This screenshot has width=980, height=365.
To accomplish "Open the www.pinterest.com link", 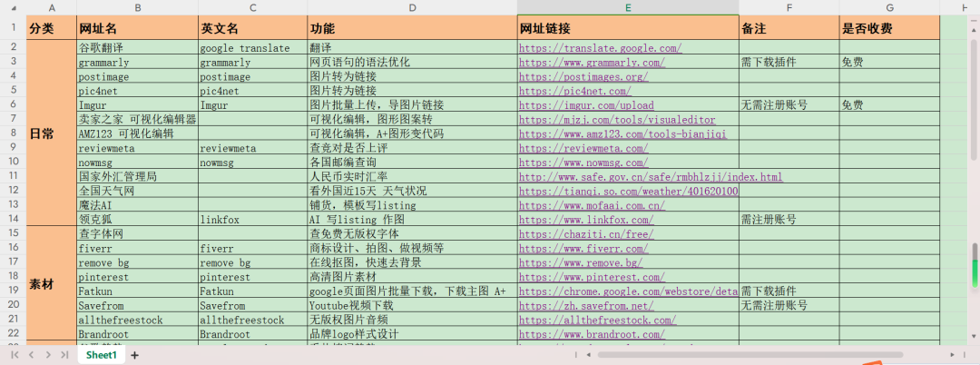I will coord(592,277).
